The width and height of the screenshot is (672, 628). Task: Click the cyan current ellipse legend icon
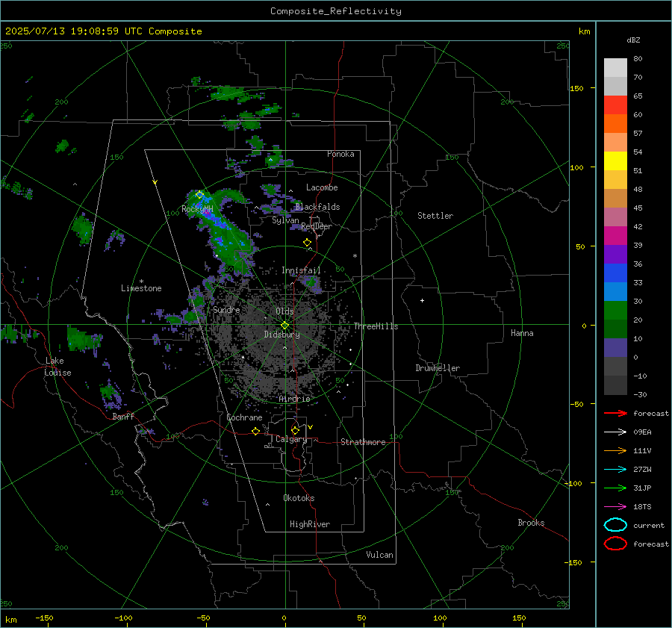point(615,525)
